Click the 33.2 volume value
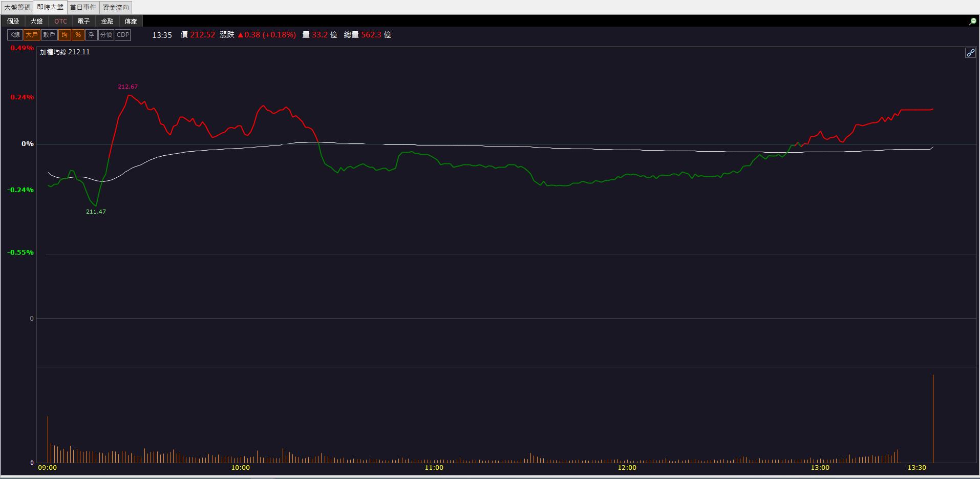 pyautogui.click(x=320, y=35)
